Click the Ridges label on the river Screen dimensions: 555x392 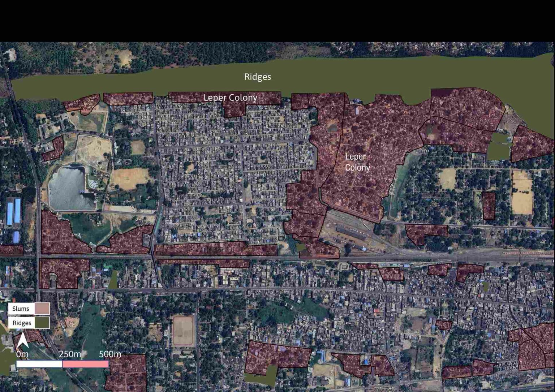coord(258,77)
